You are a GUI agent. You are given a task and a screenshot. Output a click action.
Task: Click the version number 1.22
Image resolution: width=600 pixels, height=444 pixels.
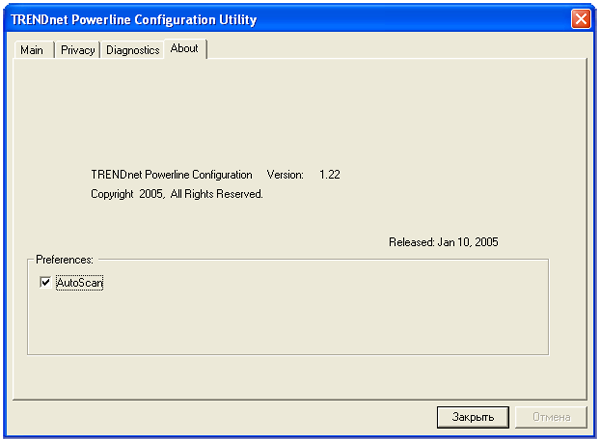tap(330, 175)
